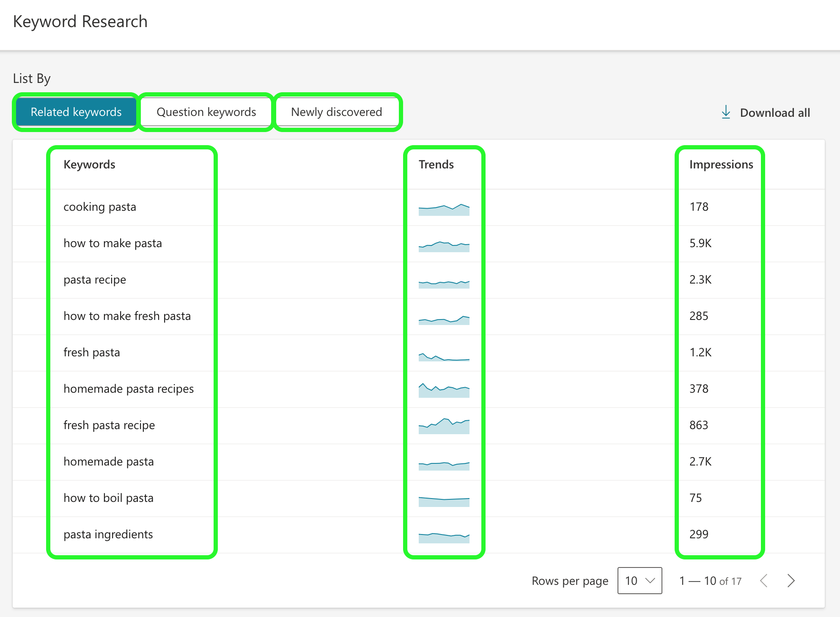Click impressions value 5.9K
This screenshot has height=617, width=840.
pos(700,243)
